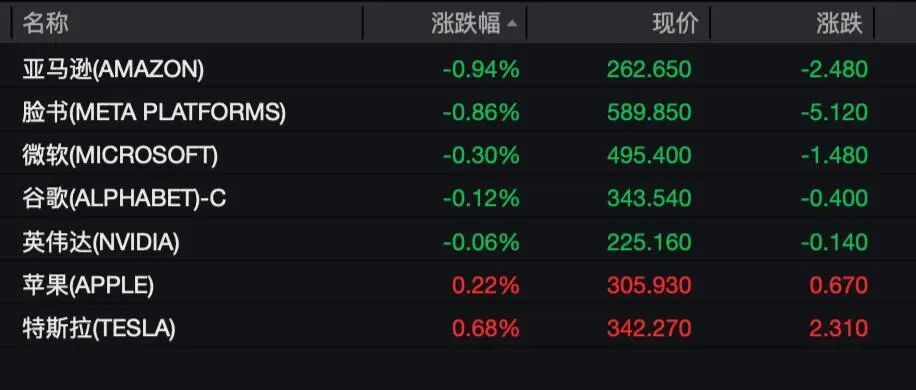
Task: Click Amazon's -0.94% change value
Action: pos(481,69)
